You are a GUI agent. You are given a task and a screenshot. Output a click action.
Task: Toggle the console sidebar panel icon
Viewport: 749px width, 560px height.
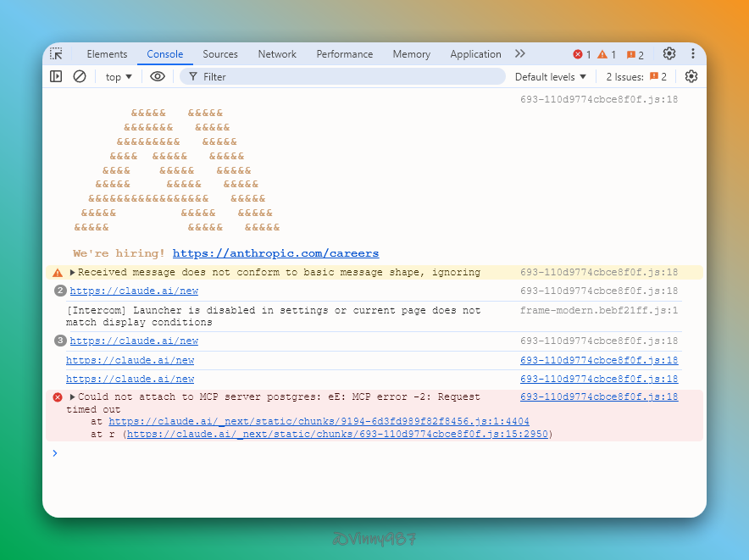(x=56, y=76)
